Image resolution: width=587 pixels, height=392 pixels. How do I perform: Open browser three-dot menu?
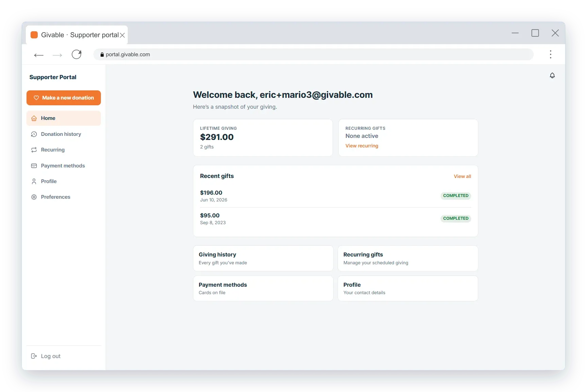click(x=551, y=54)
